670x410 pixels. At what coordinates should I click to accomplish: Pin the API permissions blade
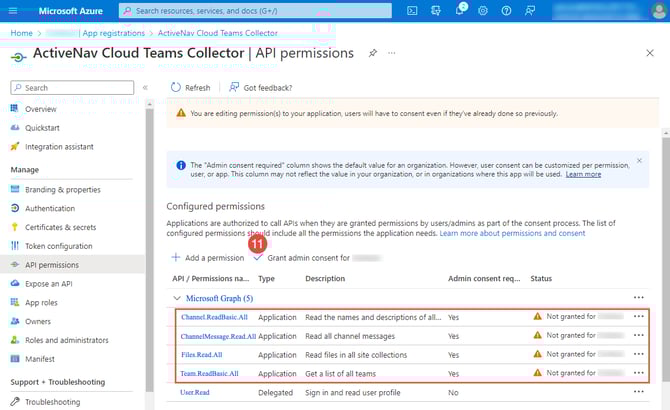coord(373,53)
